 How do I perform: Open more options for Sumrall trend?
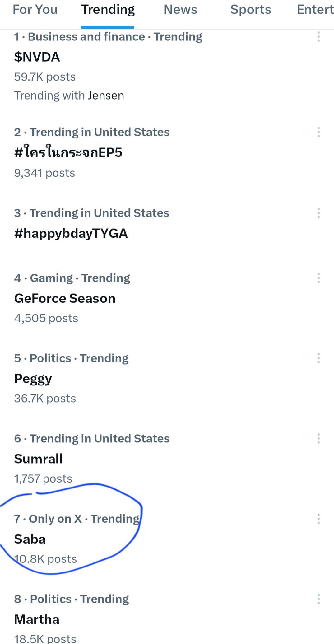click(318, 438)
